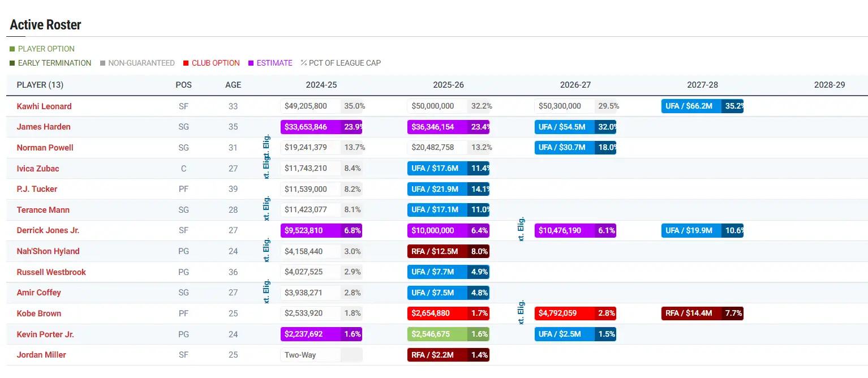Click the PLAYER (13) column header

pos(40,85)
